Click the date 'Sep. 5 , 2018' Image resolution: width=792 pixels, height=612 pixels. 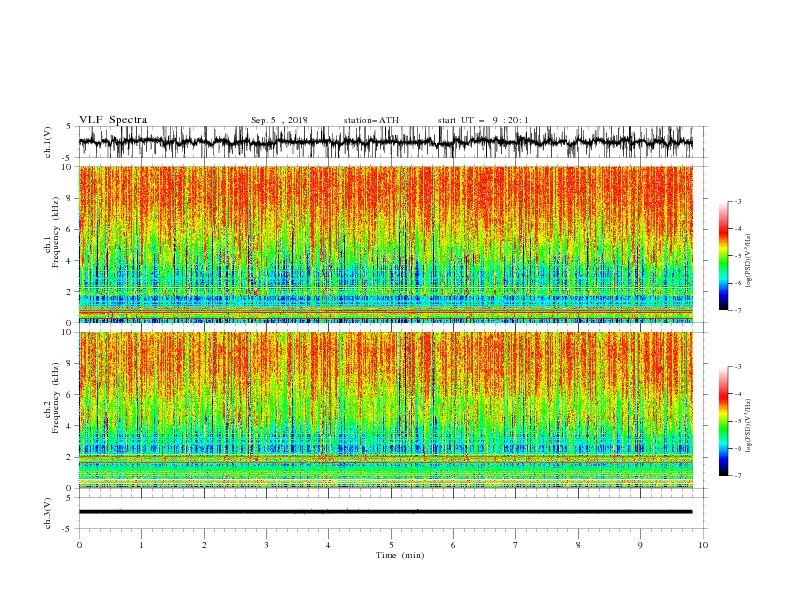point(279,120)
